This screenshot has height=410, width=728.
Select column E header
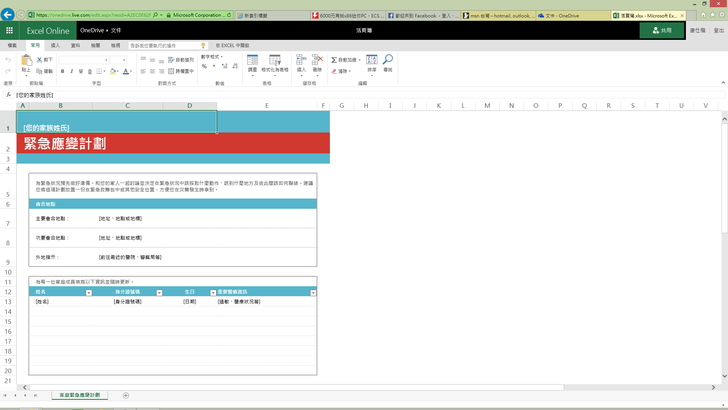267,106
